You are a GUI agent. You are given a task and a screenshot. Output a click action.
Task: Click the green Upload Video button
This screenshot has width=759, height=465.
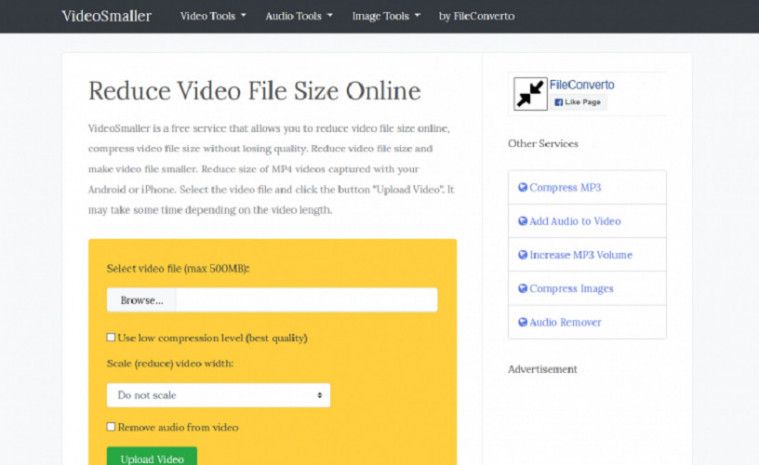pos(152,457)
